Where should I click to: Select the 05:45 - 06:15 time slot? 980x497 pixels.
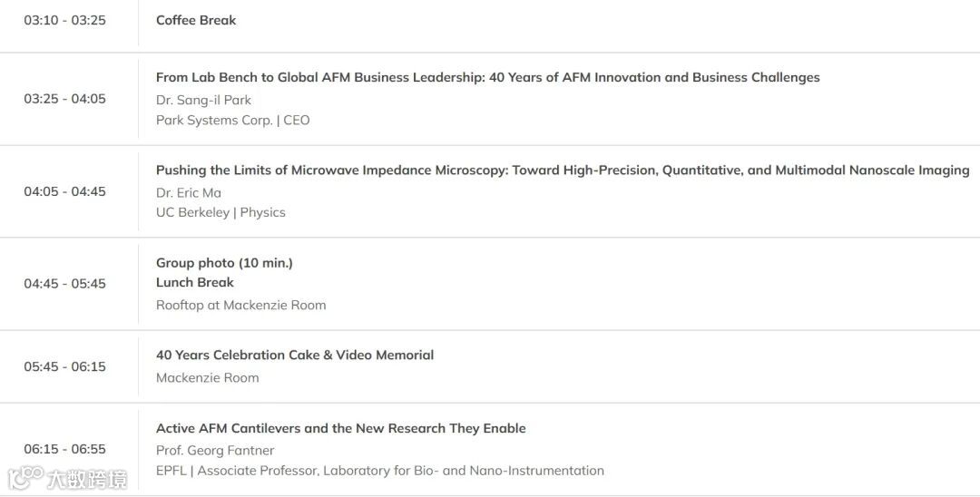[x=64, y=366]
